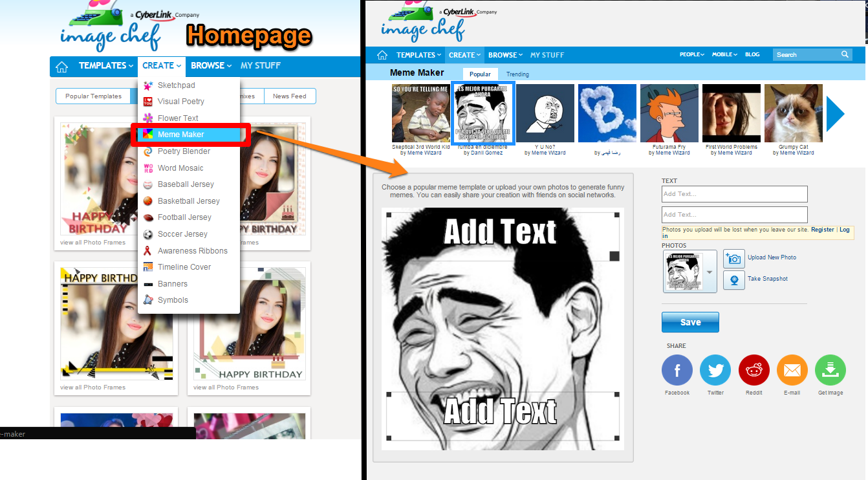Select the heart clouds meme template
Image resolution: width=868 pixels, height=480 pixels.
[x=607, y=113]
